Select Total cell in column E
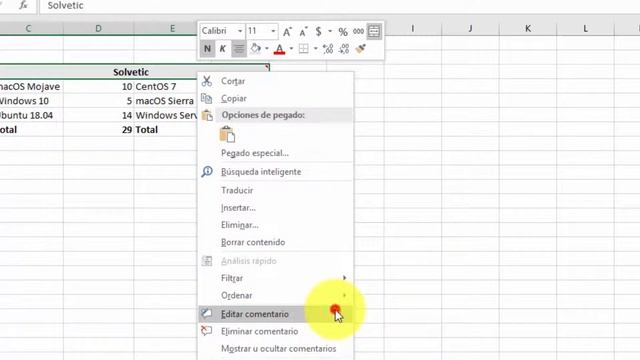 (x=165, y=129)
